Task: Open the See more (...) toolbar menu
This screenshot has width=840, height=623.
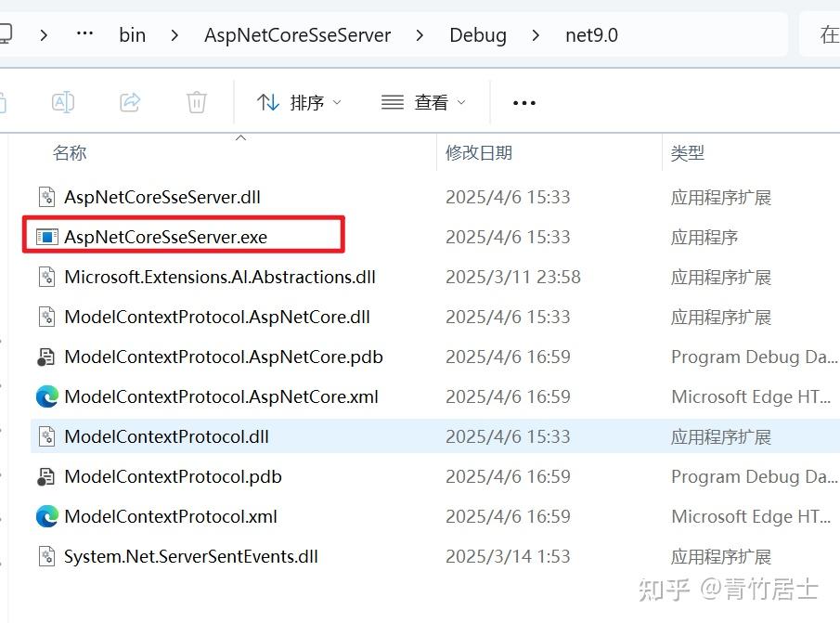Action: point(523,102)
